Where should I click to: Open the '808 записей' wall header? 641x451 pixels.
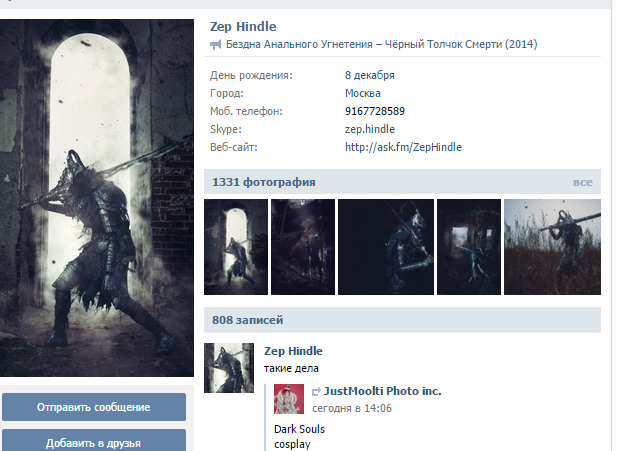tap(247, 320)
